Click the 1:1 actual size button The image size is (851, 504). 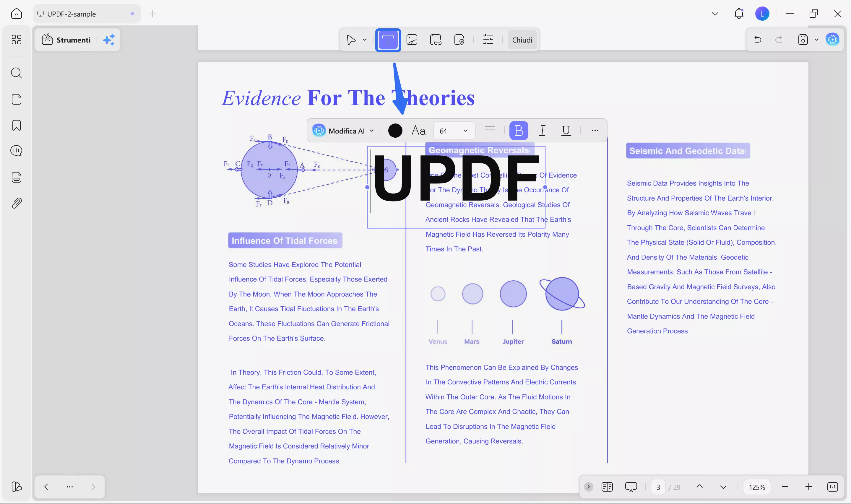tap(833, 487)
